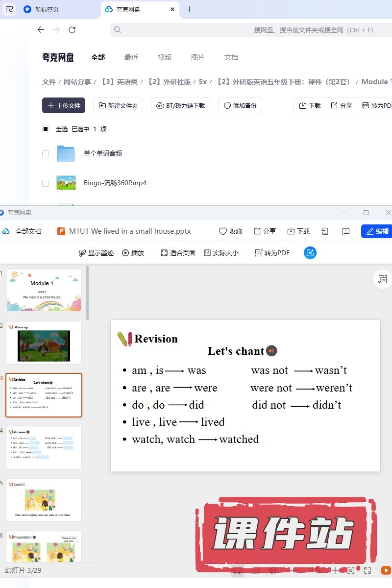This screenshot has height=588, width=392.
Task: Navigate to 网站分享 in the breadcrumb
Action: (x=78, y=82)
